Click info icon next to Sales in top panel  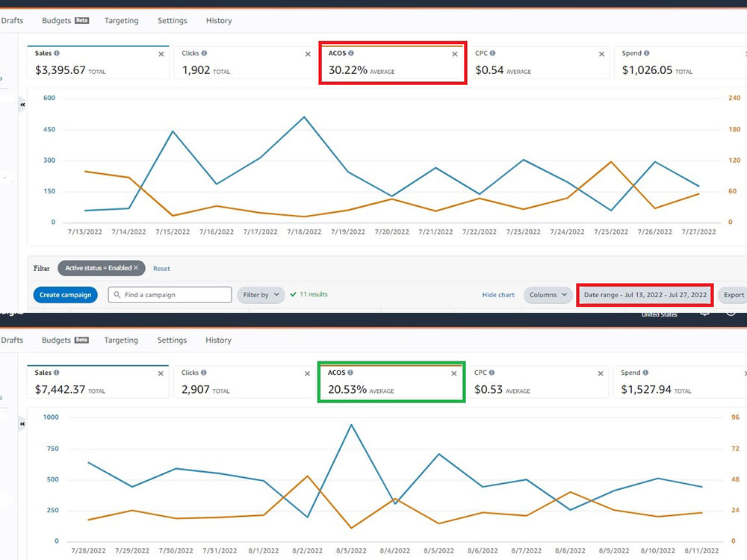tap(57, 53)
